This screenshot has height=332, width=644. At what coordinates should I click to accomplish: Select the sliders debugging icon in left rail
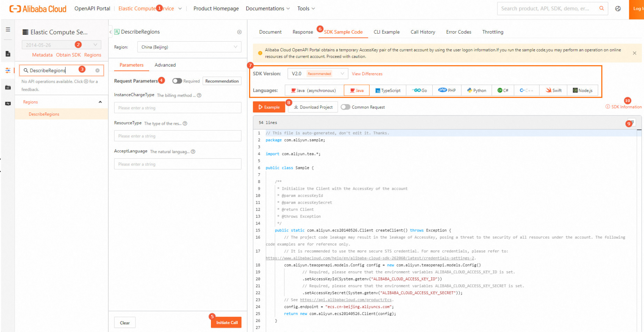pos(8,71)
